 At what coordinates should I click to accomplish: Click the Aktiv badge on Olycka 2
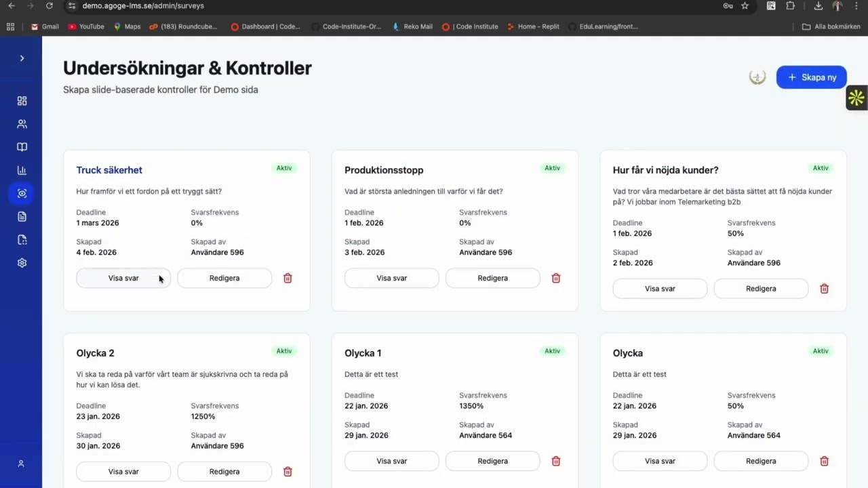click(284, 351)
